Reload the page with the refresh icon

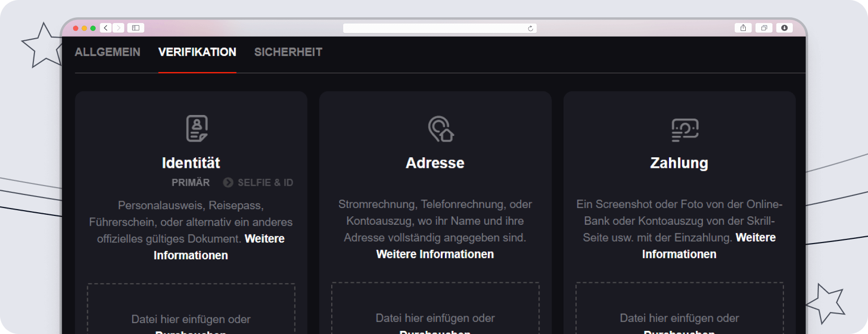click(x=531, y=28)
